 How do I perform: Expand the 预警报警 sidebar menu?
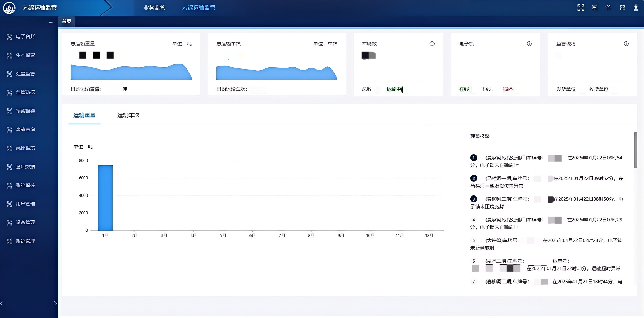point(25,111)
